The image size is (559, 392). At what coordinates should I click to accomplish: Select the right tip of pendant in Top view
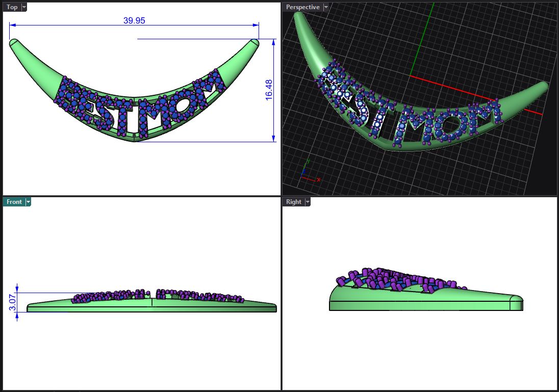(254, 42)
